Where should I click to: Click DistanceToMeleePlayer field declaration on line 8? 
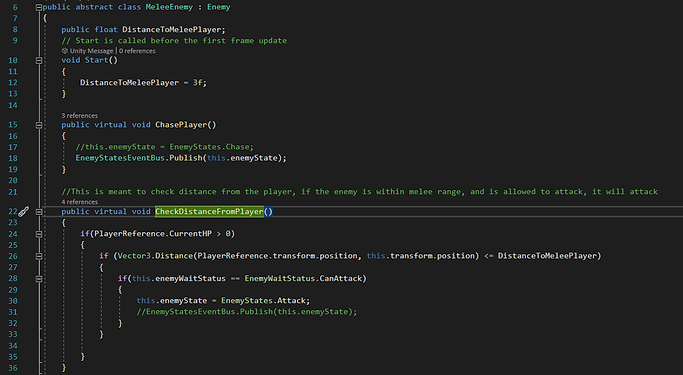coord(172,30)
